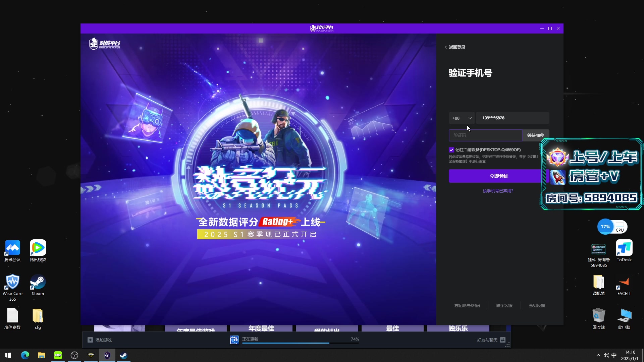
Task: Minimize the 5E platform window
Action: pyautogui.click(x=542, y=28)
